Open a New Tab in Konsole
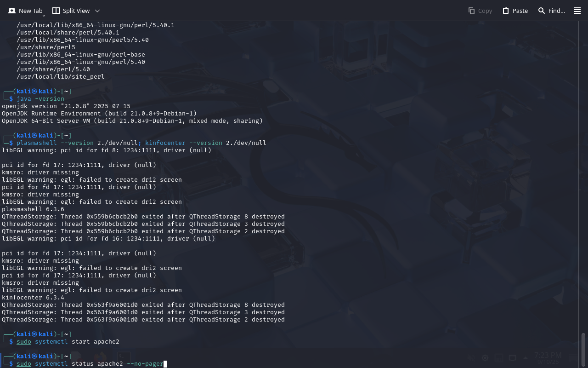Viewport: 588px width, 368px height. tap(25, 11)
